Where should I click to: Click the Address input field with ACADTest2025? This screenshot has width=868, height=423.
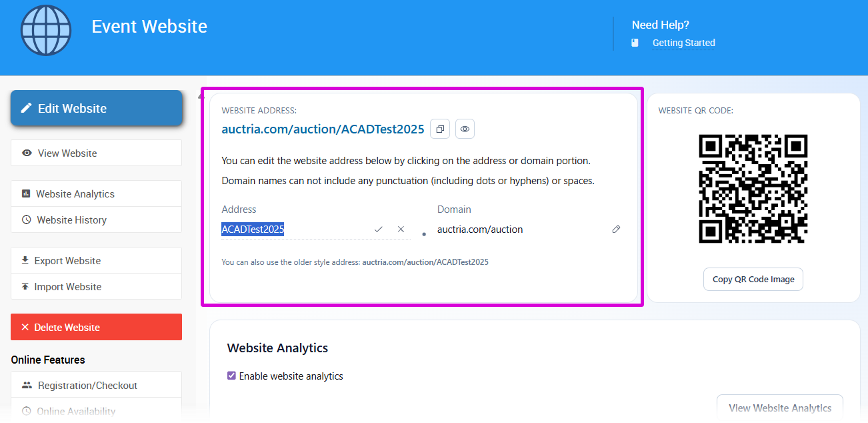(x=293, y=230)
